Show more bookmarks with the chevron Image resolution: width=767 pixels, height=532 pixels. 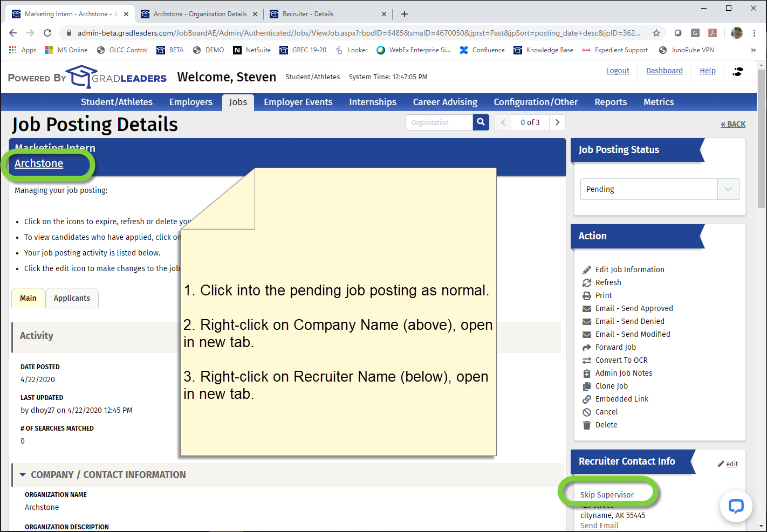(x=754, y=50)
